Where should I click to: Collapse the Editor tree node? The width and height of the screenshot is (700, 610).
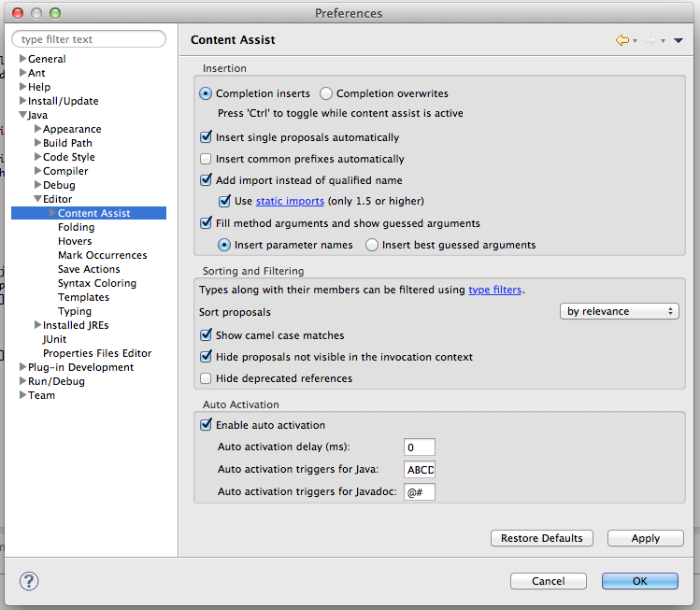click(x=38, y=199)
